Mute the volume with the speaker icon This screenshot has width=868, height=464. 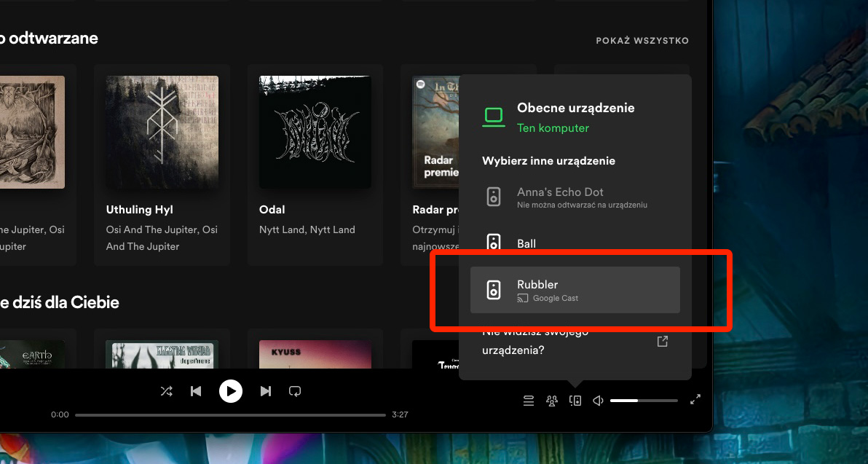[597, 400]
